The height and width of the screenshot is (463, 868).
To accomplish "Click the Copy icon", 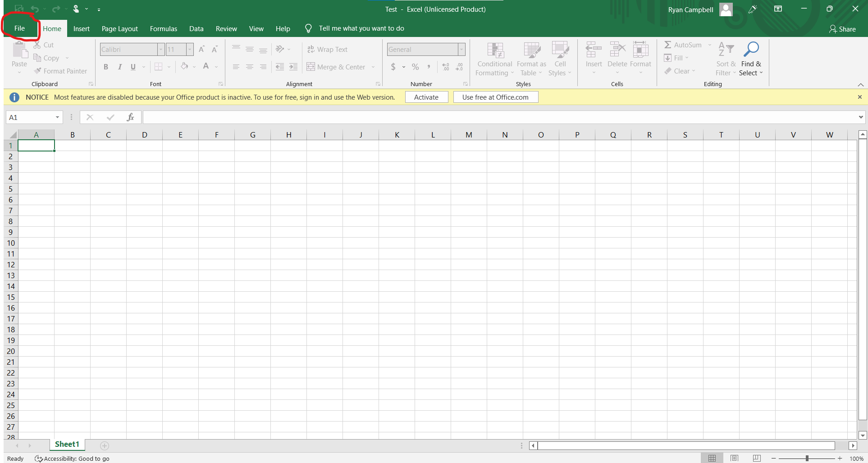I will [x=37, y=58].
